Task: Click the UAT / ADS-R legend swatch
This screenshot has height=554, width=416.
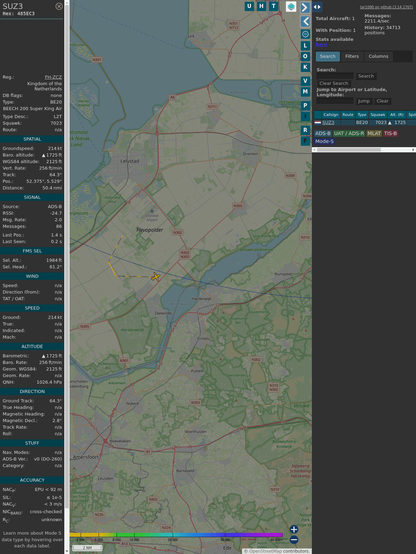Action: [x=349, y=134]
